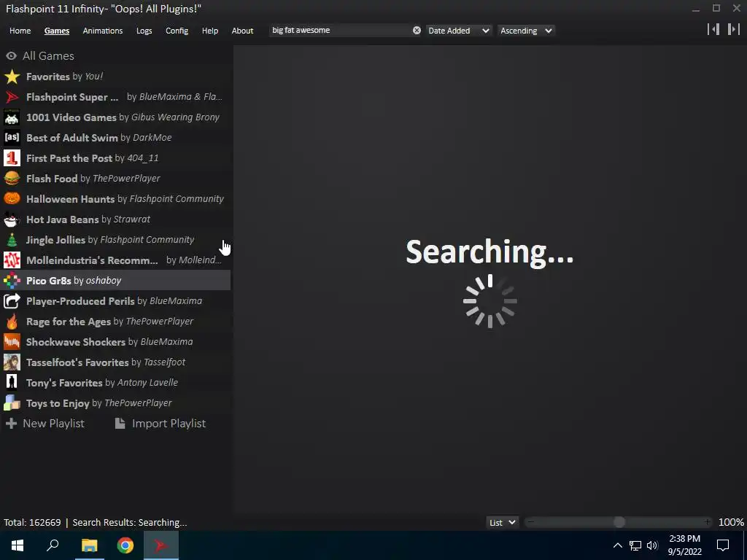
Task: Open Windows taskbar search
Action: click(x=53, y=545)
